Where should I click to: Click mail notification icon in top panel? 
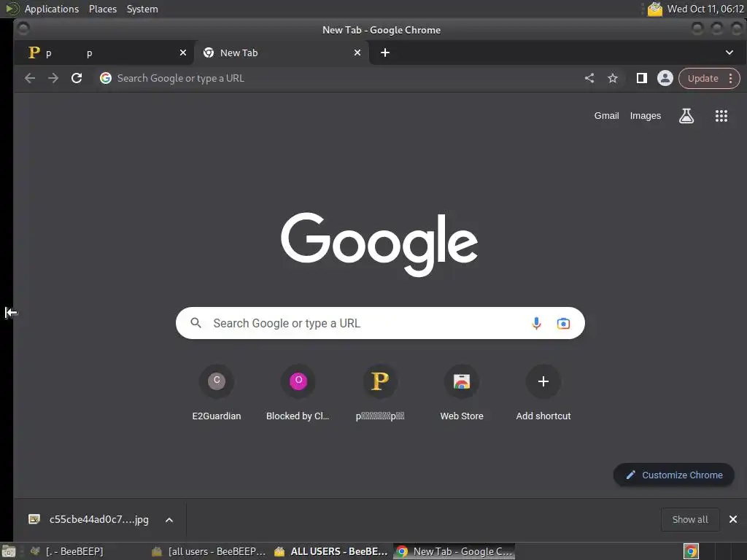tap(655, 9)
